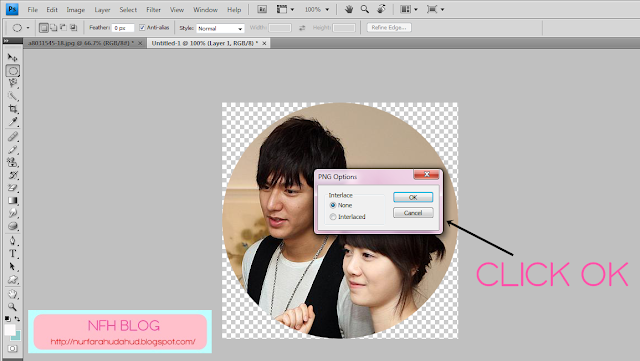Select the Eraser tool
Viewport: 640px width, 361px height.
click(x=13, y=187)
